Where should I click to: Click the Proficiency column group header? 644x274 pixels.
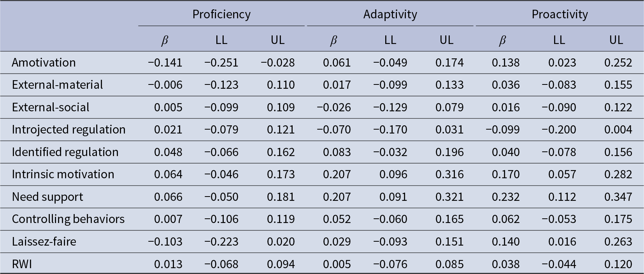221,14
